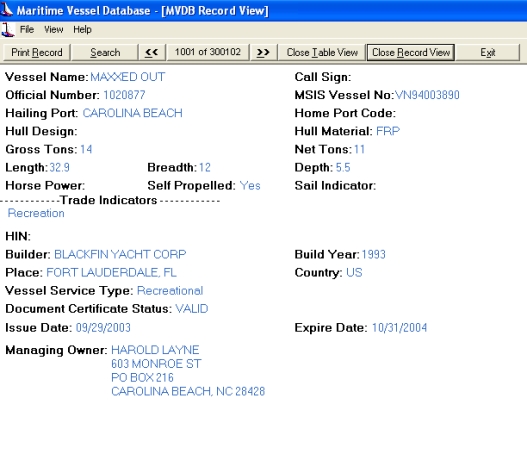This screenshot has width=527, height=454.
Task: Click the Recreation trade indicator
Action: coord(36,213)
